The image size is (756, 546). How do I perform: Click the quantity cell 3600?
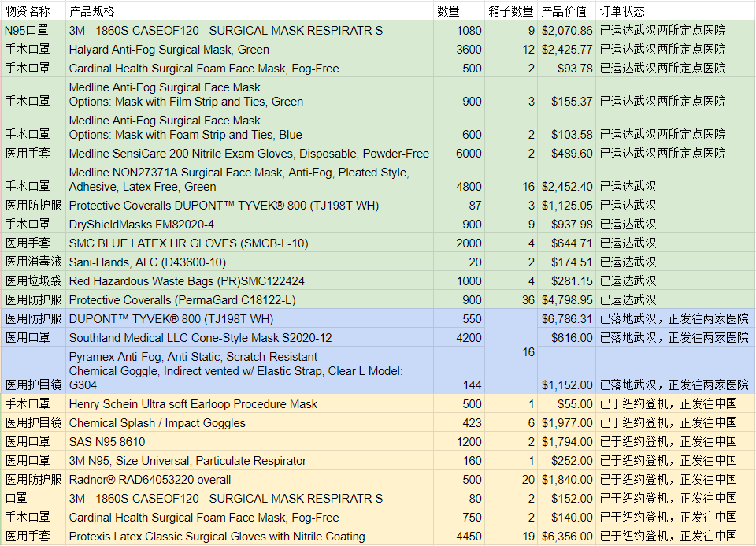coord(459,49)
